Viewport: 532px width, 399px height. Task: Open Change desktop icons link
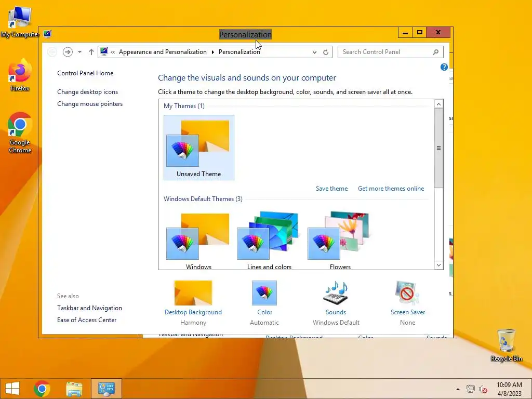point(87,92)
